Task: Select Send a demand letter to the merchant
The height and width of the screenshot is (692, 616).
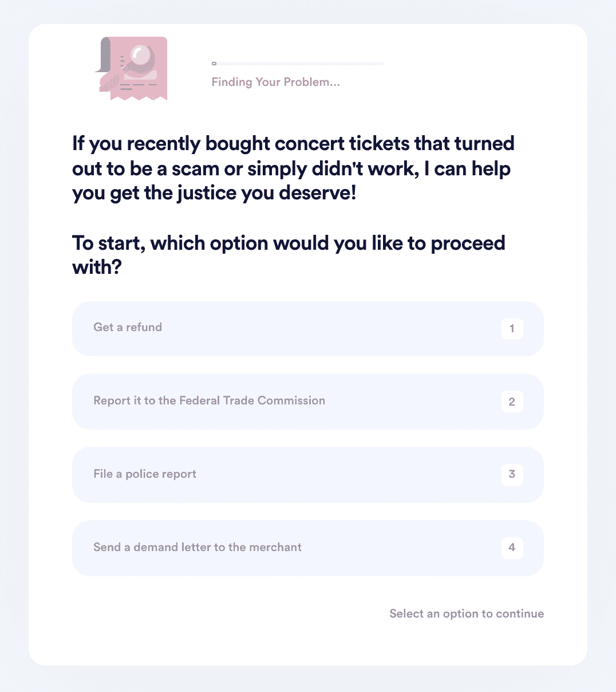Action: [x=308, y=548]
